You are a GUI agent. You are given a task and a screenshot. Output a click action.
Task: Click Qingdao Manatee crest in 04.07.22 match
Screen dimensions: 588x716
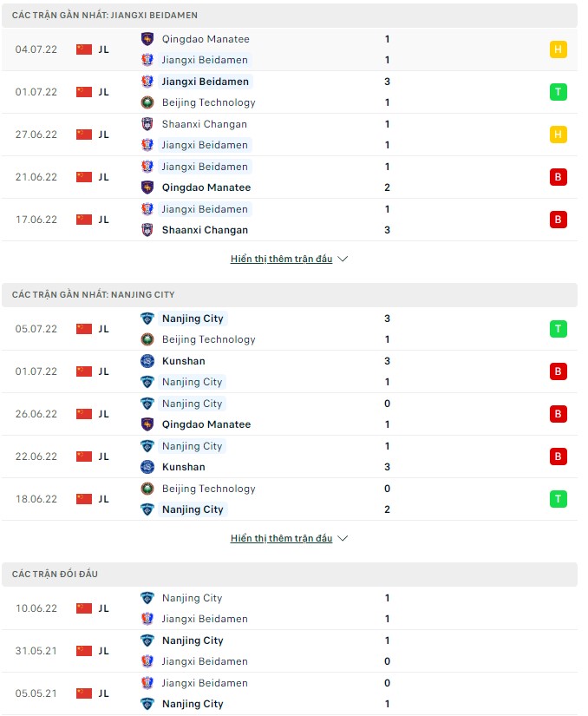click(147, 39)
